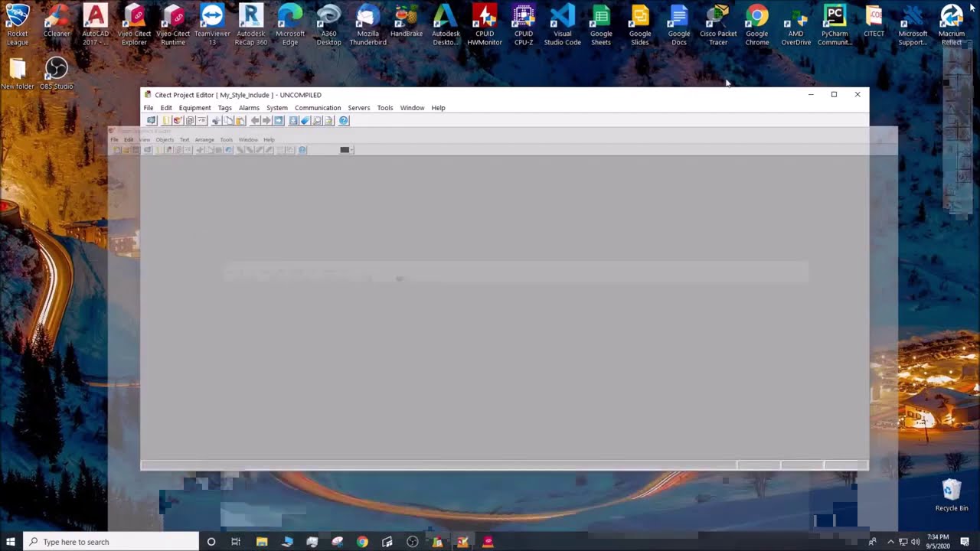Show hidden system tray icons
This screenshot has width=980, height=551.
click(890, 542)
